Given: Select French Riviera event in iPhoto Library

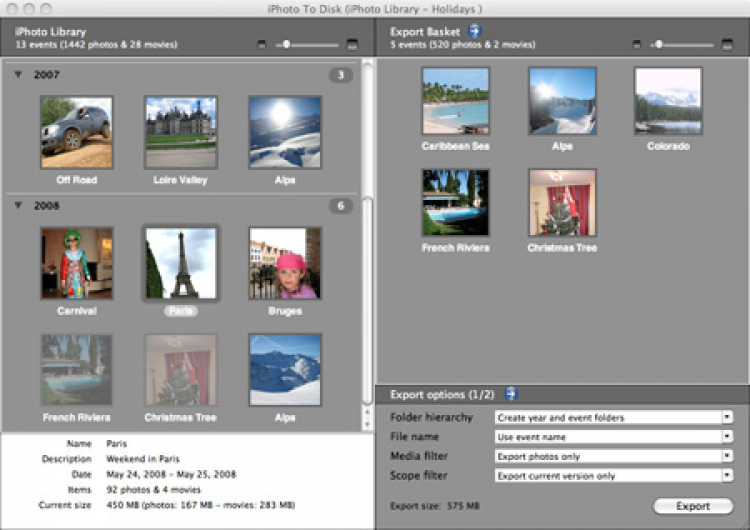Looking at the screenshot, I should tap(77, 370).
